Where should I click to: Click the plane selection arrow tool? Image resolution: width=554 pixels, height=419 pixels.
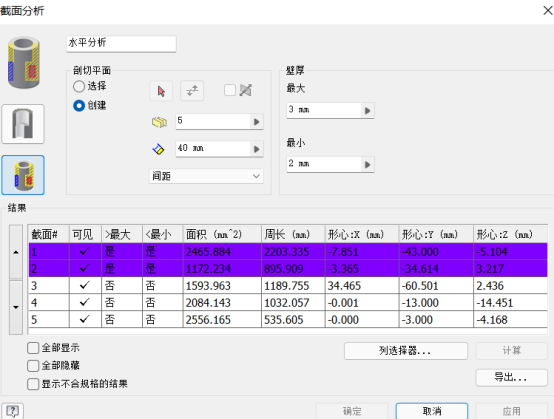pyautogui.click(x=161, y=91)
